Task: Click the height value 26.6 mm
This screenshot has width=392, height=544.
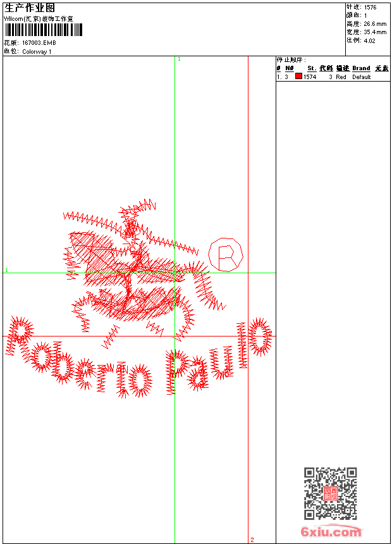Action: 375,24
